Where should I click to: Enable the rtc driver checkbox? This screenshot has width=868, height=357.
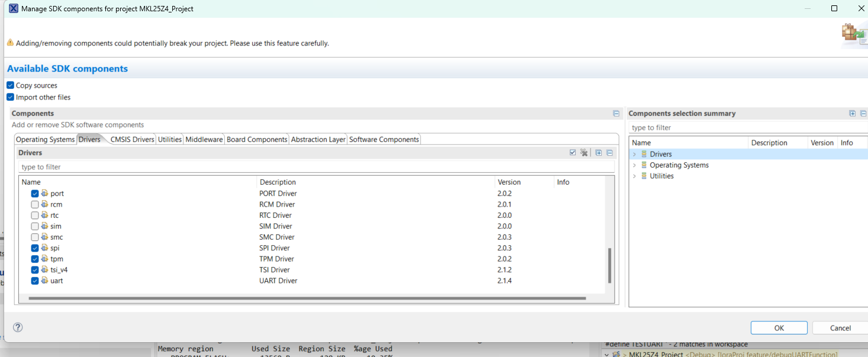click(x=35, y=216)
